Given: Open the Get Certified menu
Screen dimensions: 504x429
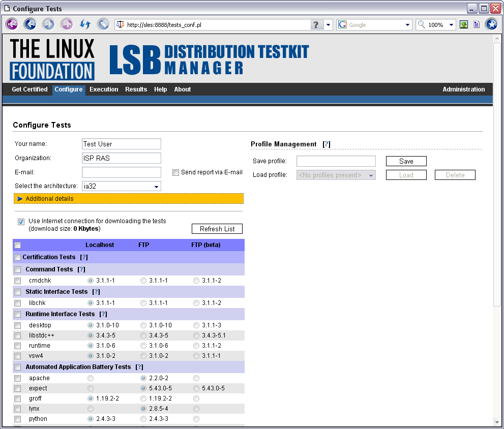Looking at the screenshot, I should click(29, 89).
